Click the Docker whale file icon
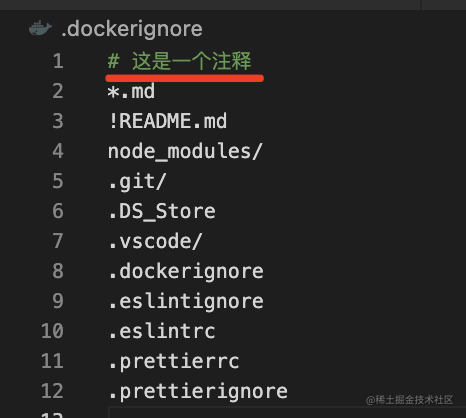466x418 pixels. pyautogui.click(x=40, y=28)
